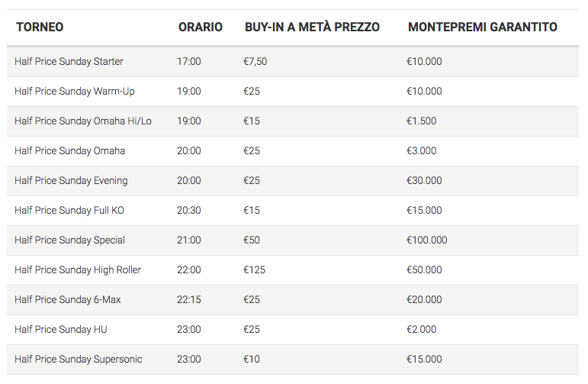
Task: Click the 20:30 start time cell
Action: 189,210
